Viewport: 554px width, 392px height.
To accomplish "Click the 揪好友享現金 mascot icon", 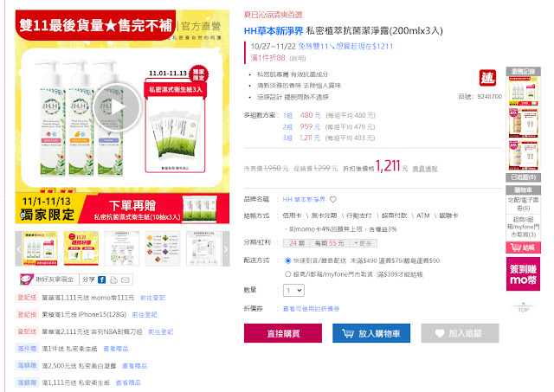I will point(26,280).
